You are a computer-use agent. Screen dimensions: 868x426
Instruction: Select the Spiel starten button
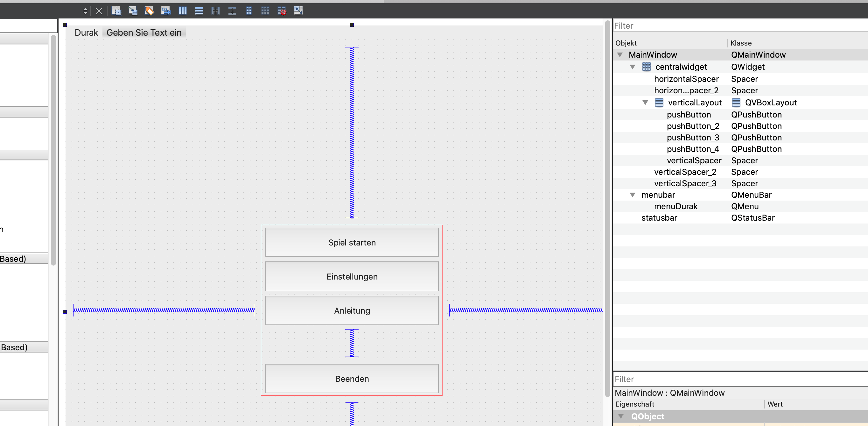(352, 243)
